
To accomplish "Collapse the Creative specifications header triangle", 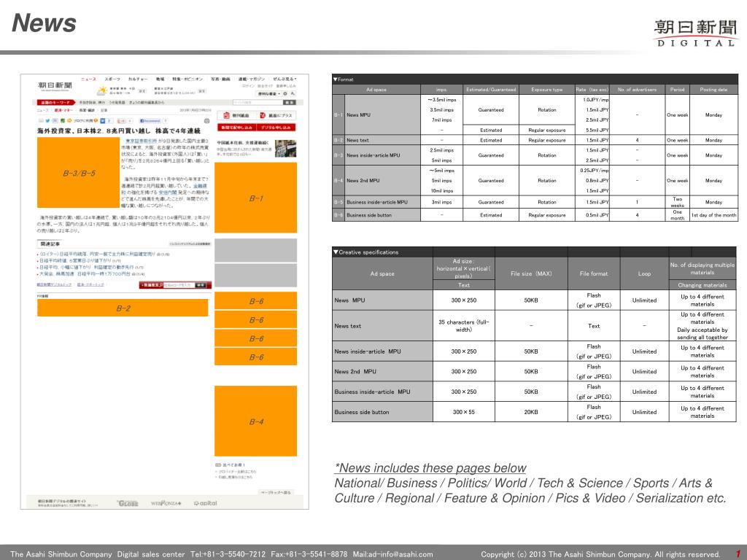I will [336, 252].
